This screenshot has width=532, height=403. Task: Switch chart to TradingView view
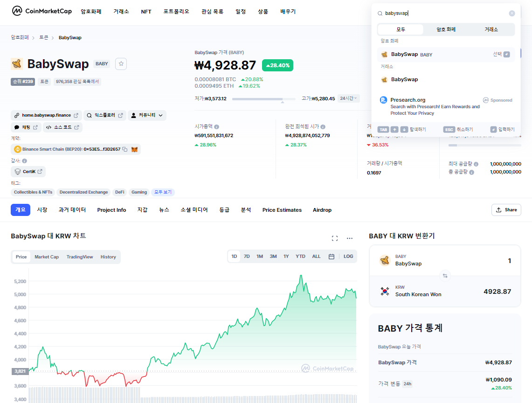[x=79, y=257]
